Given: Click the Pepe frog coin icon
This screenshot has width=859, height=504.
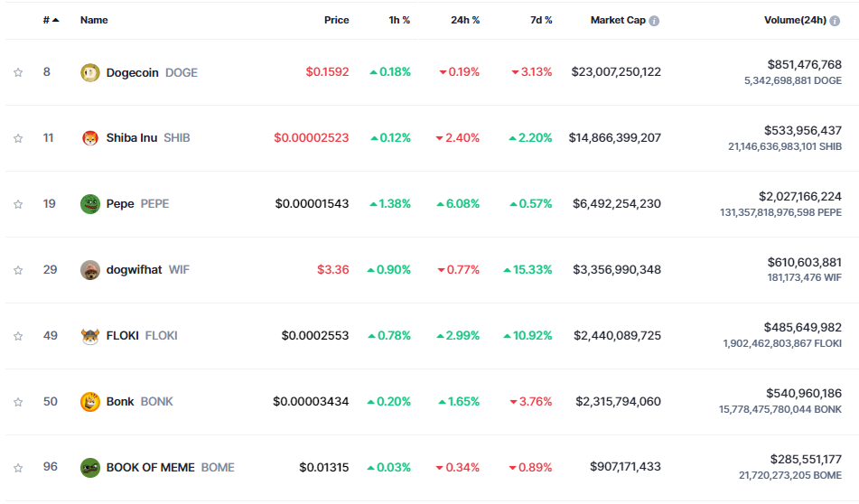Looking at the screenshot, I should click(x=89, y=204).
